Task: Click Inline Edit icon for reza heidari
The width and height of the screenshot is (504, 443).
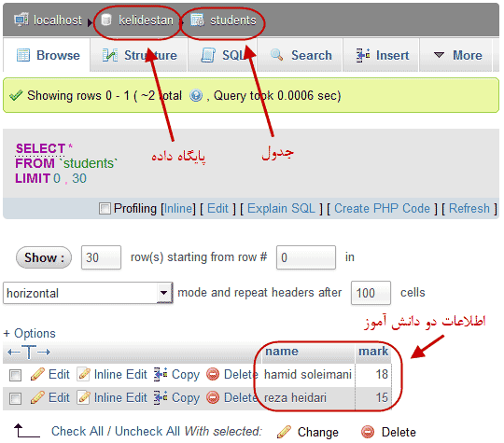Action: click(x=84, y=397)
